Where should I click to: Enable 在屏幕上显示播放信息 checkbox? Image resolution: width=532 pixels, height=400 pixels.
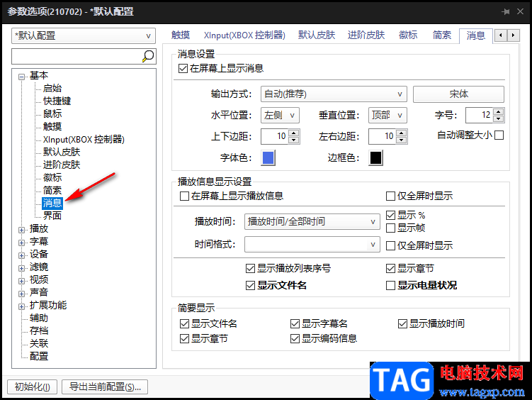184,196
